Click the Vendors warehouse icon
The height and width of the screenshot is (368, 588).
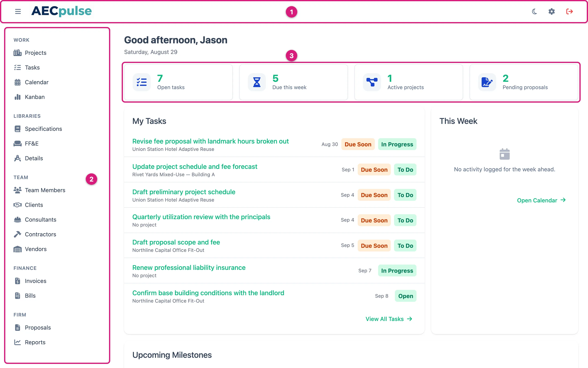(x=18, y=249)
